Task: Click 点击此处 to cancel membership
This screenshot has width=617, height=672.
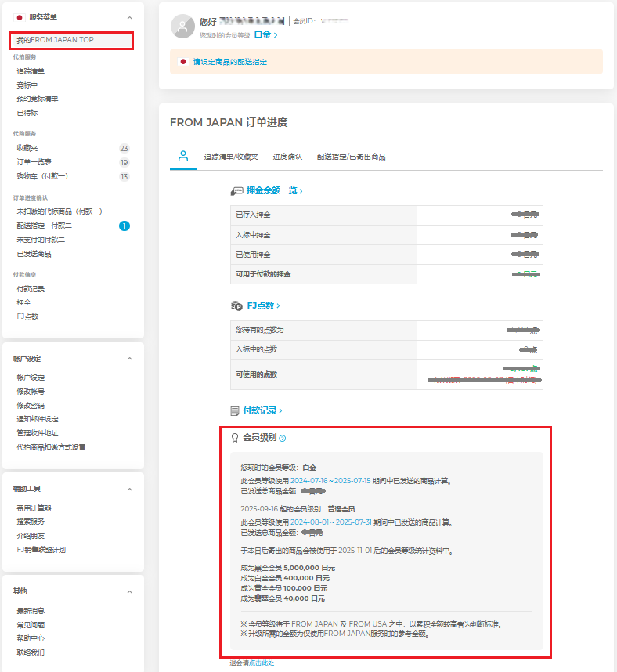Action: coord(262,663)
